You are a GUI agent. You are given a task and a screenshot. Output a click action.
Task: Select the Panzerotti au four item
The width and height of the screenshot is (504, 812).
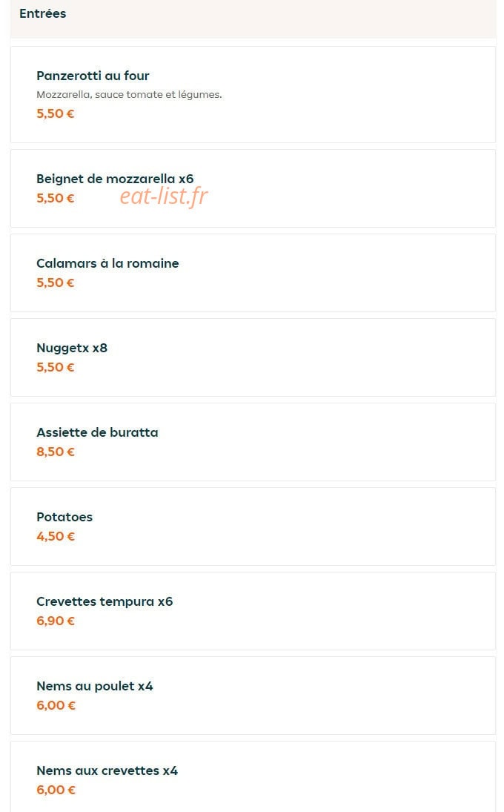[253, 94]
